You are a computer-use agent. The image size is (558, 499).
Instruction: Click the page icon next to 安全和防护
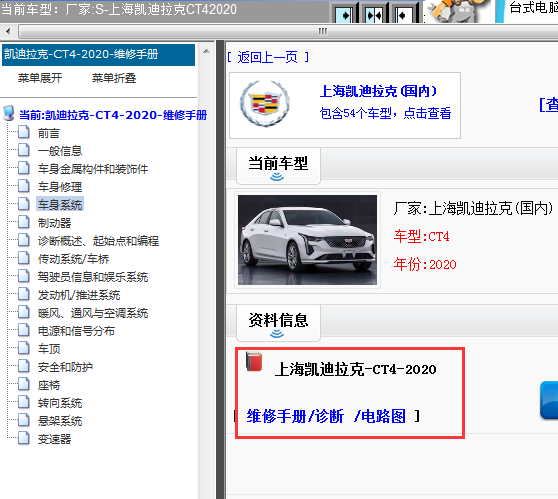point(24,366)
